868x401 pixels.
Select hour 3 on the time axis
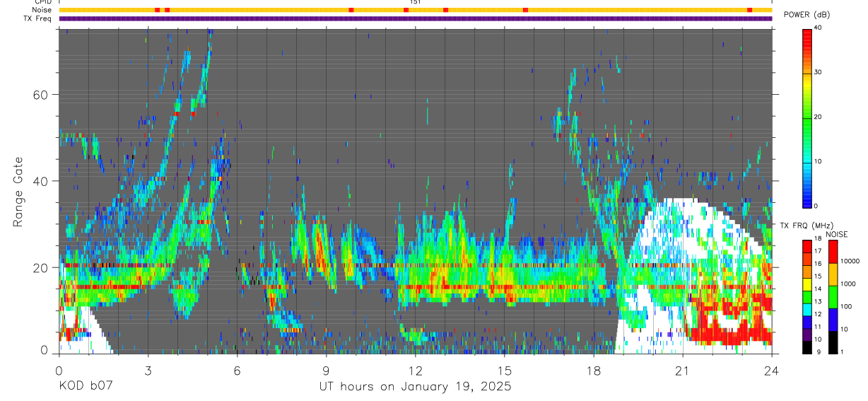(x=148, y=371)
